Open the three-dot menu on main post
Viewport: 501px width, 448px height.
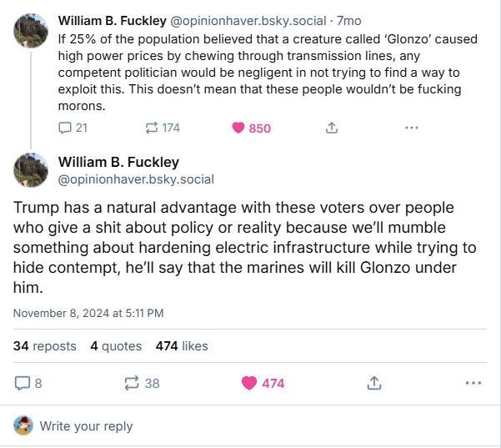coord(473,383)
